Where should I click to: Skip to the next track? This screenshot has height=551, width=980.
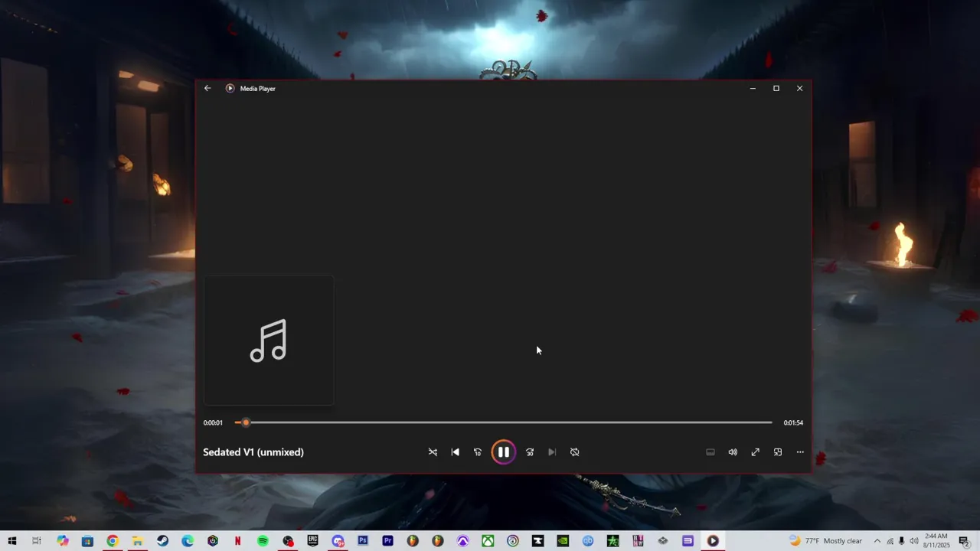pos(552,452)
